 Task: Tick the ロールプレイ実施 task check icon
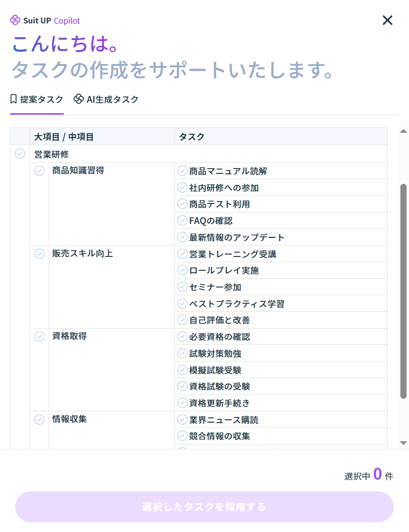tap(182, 270)
